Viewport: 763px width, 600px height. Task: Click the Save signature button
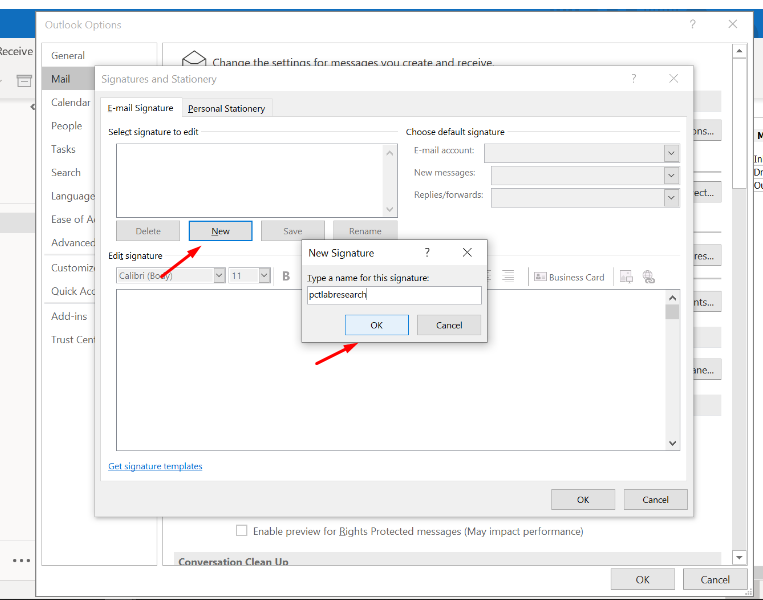pos(293,231)
